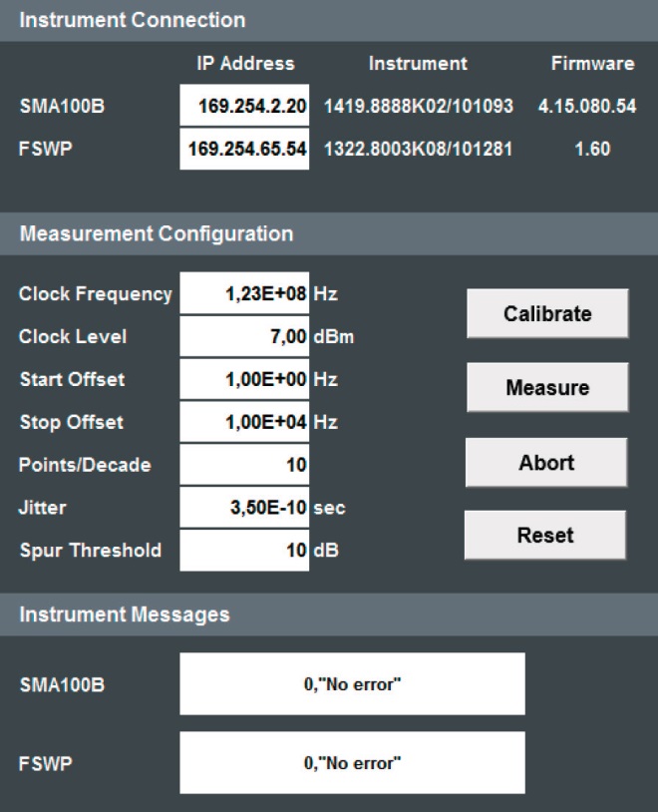Select SMA100B firmware 4.15.080.54
658x812 pixels.
pyautogui.click(x=587, y=106)
